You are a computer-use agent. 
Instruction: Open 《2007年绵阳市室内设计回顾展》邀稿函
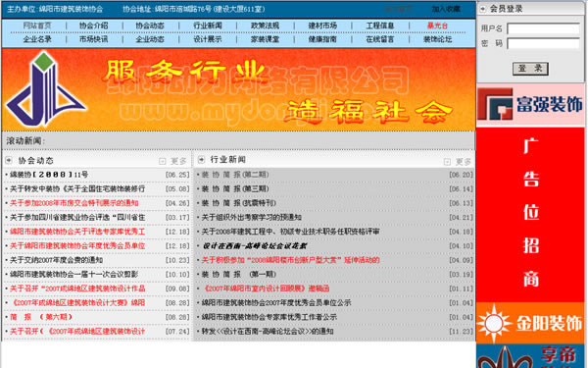point(266,289)
